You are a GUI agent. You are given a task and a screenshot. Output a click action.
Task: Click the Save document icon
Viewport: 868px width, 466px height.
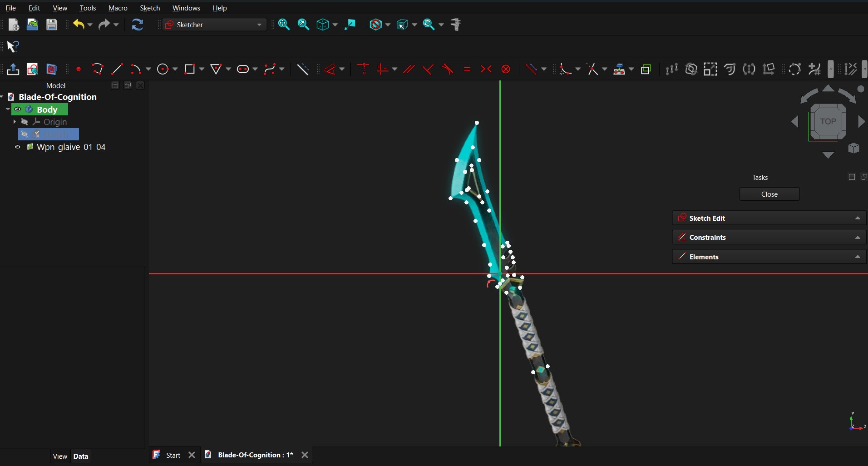coord(52,25)
